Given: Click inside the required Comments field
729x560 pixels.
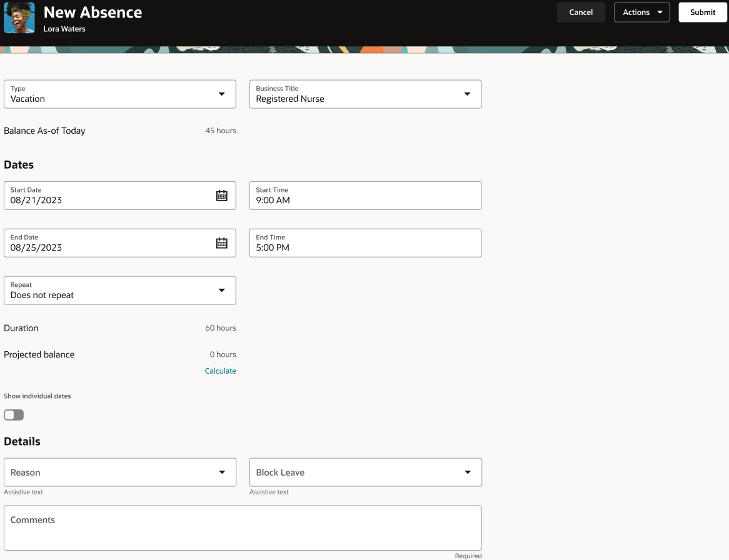Looking at the screenshot, I should pyautogui.click(x=243, y=528).
